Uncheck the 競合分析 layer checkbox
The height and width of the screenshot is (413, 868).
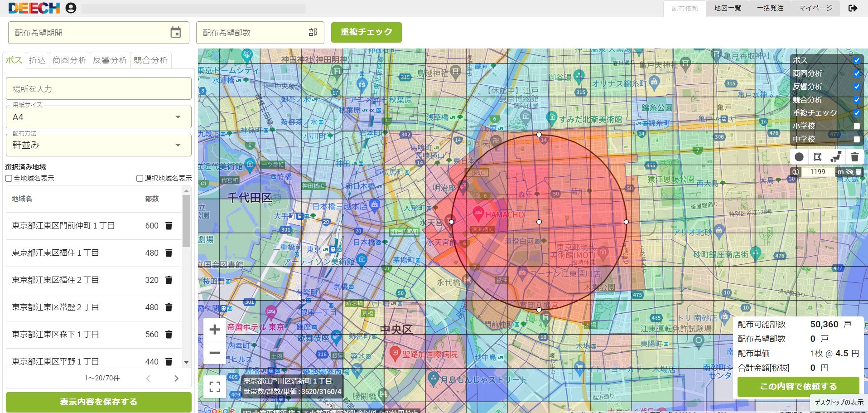point(857,100)
